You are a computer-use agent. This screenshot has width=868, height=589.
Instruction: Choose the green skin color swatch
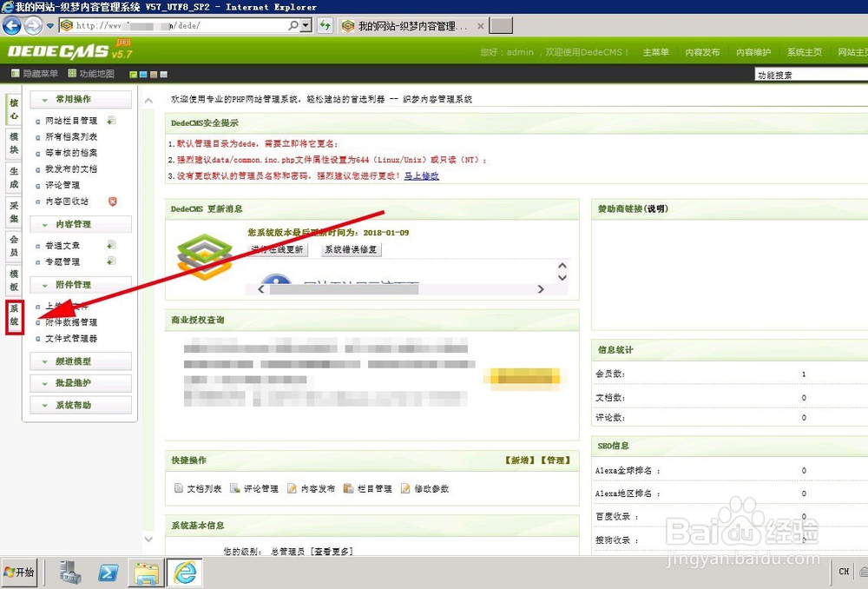tap(134, 74)
